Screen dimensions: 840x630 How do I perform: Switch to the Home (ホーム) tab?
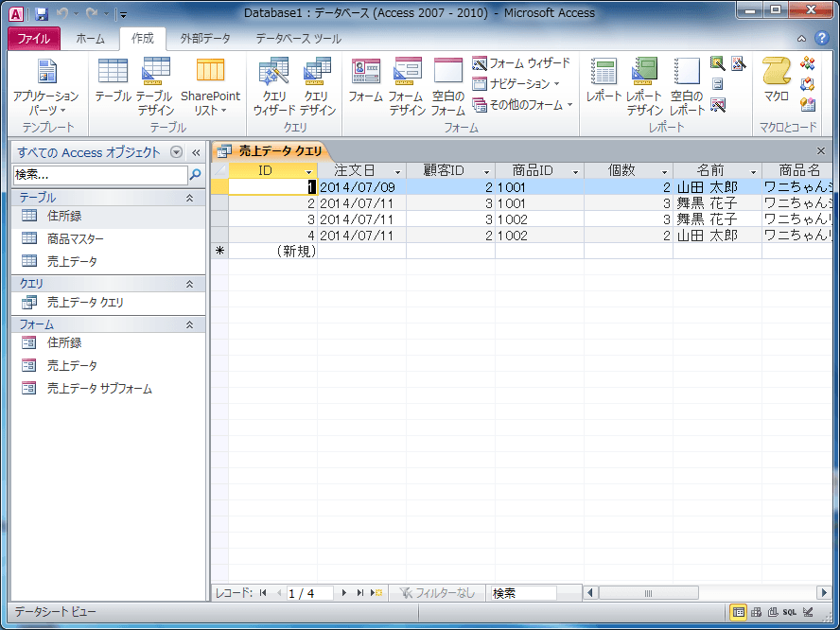tap(90, 39)
